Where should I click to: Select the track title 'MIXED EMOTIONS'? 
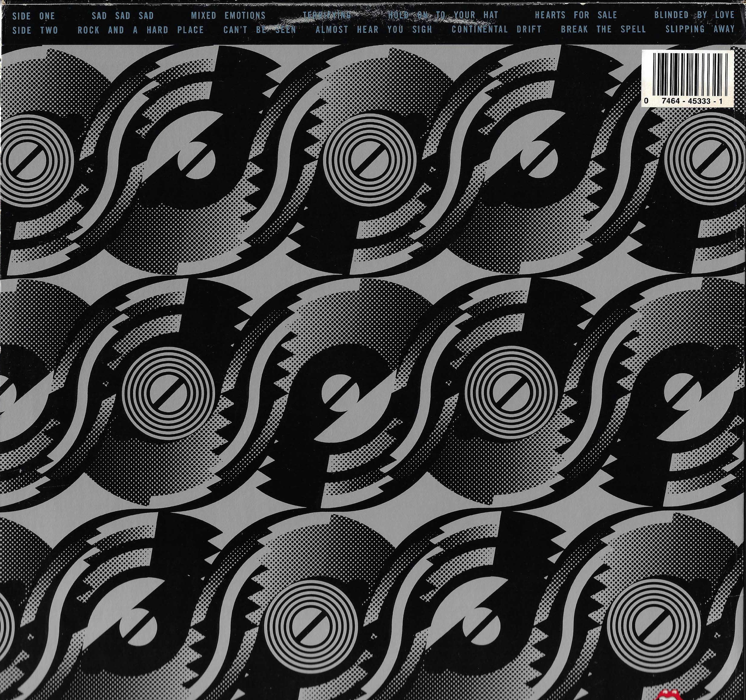(228, 16)
